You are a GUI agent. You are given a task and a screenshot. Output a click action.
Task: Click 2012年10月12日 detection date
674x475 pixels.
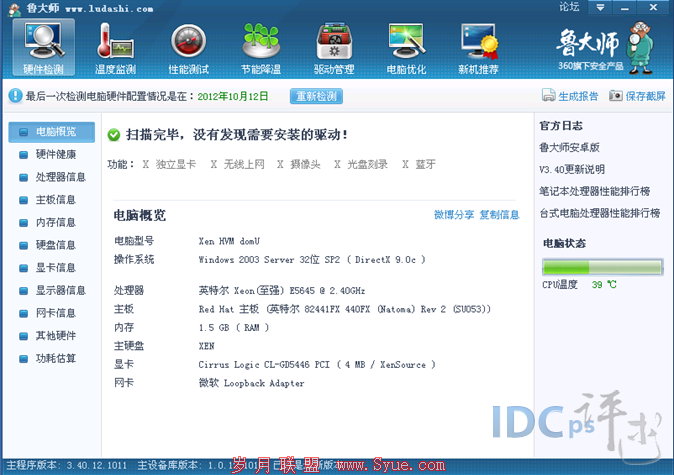pyautogui.click(x=233, y=96)
